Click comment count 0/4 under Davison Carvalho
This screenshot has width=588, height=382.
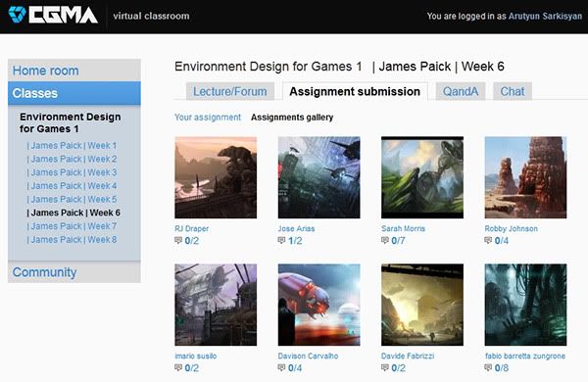pos(295,368)
